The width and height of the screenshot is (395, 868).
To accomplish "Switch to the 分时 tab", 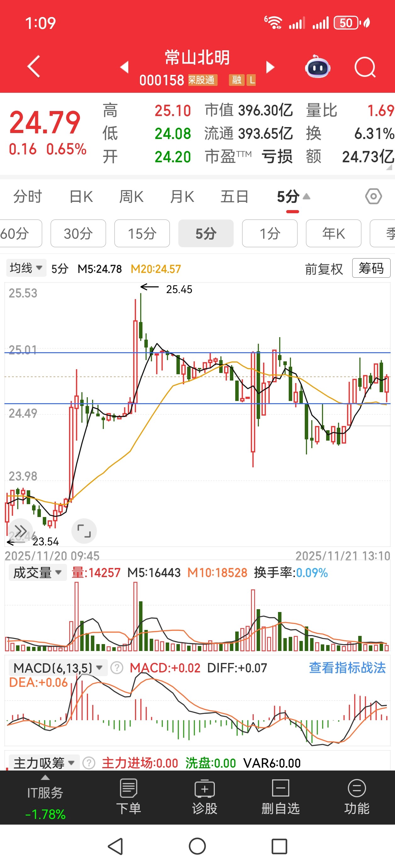I will click(28, 197).
